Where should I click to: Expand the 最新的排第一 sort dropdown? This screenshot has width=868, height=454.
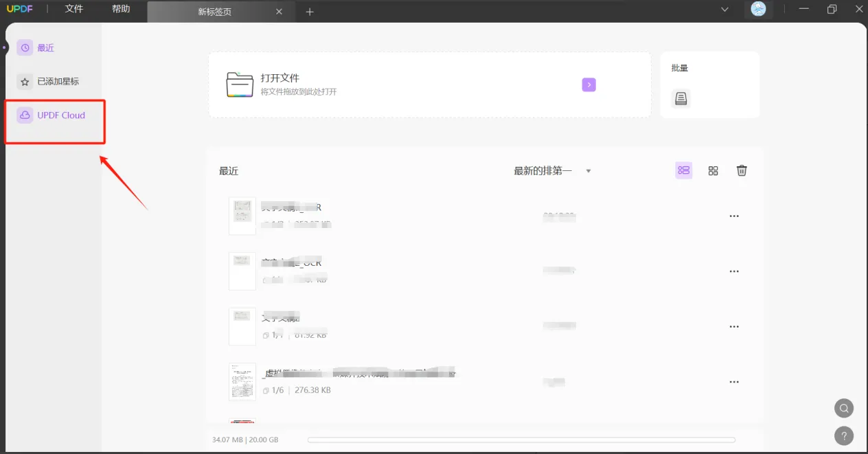tap(553, 171)
